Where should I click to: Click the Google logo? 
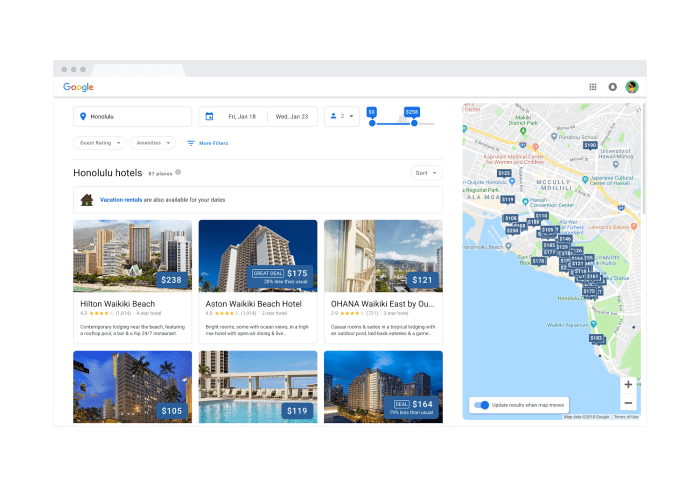78,87
